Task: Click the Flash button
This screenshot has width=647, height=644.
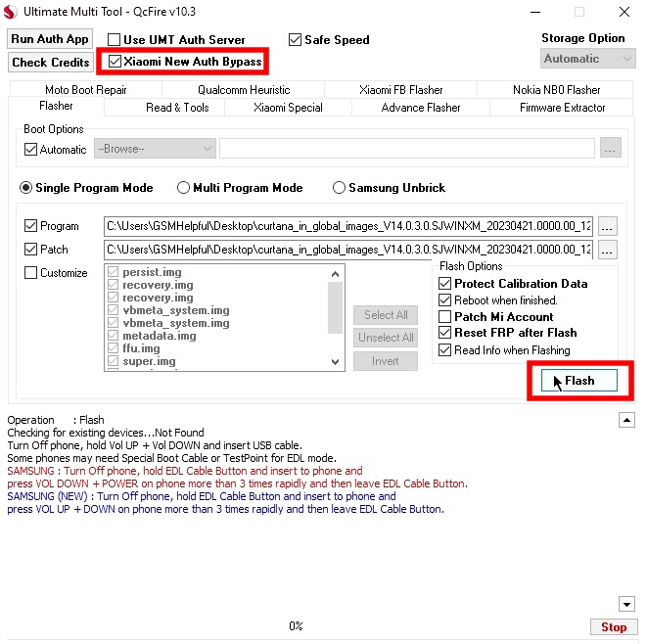Action: click(x=578, y=381)
